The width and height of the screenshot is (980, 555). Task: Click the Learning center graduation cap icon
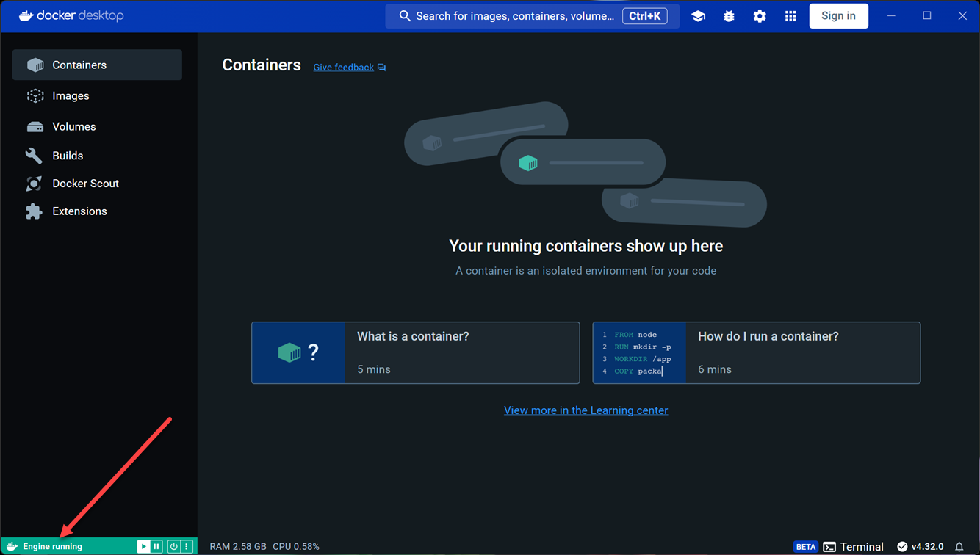[x=698, y=16]
